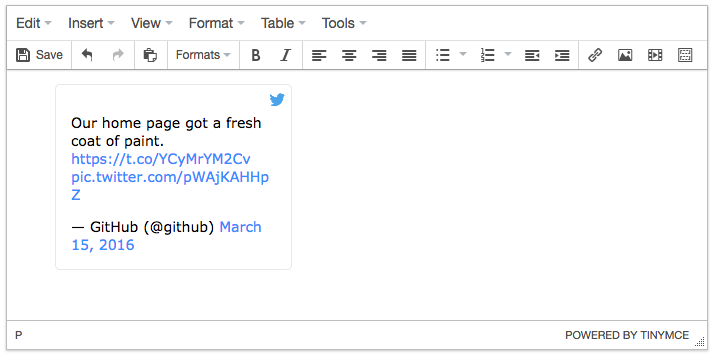This screenshot has width=716, height=360.
Task: Toggle bold formatting
Action: [x=256, y=55]
